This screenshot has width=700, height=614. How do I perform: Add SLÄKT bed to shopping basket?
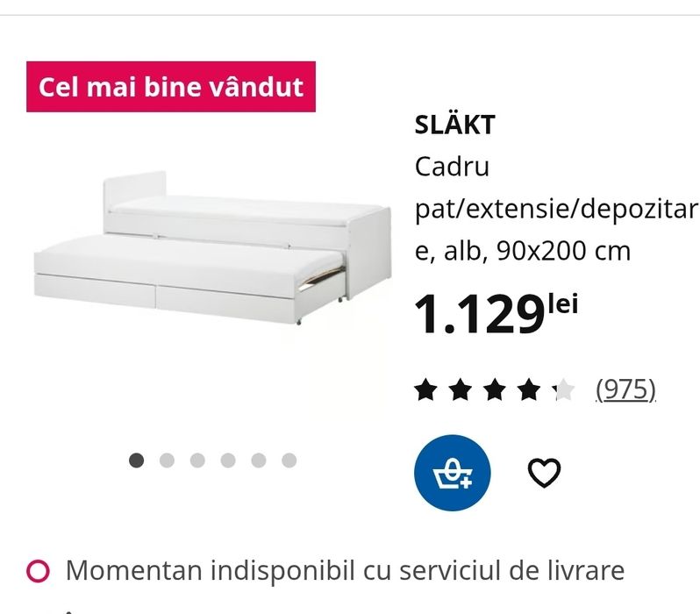(x=453, y=473)
